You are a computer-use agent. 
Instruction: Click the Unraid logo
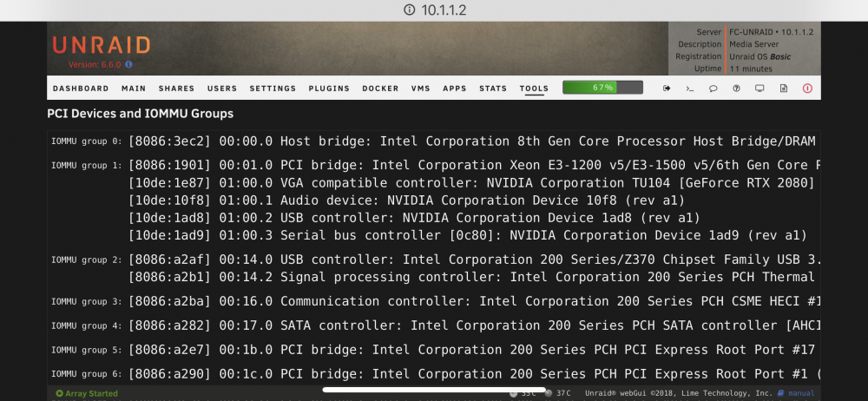click(102, 45)
